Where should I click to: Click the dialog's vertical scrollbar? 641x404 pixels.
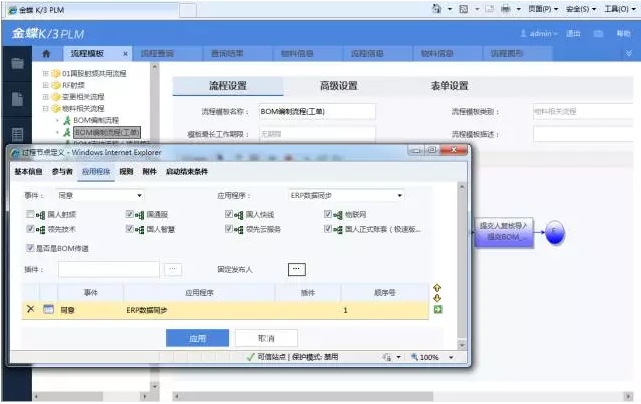pyautogui.click(x=462, y=266)
